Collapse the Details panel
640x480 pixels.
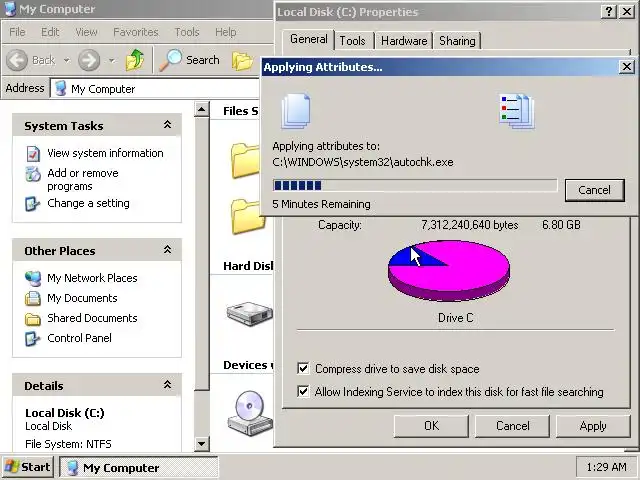167,384
